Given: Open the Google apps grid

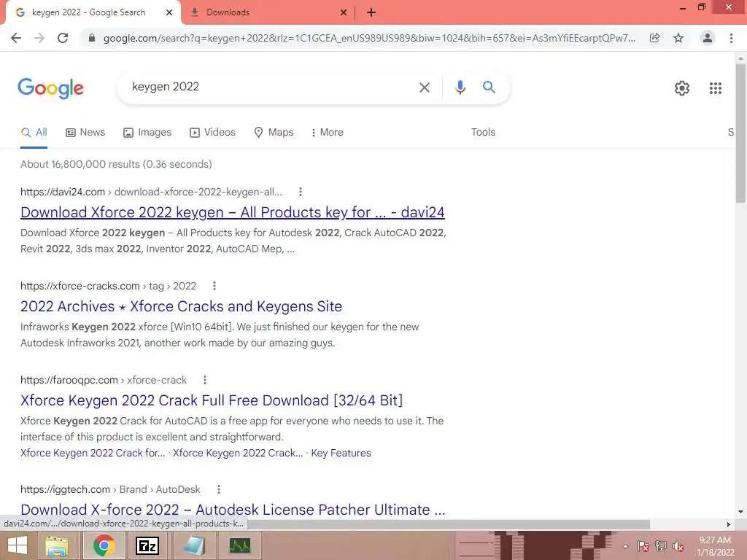Looking at the screenshot, I should coord(715,88).
